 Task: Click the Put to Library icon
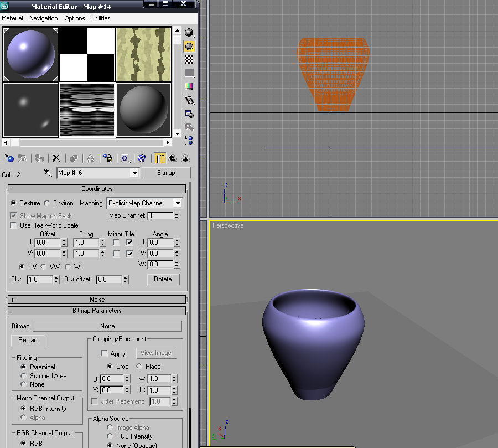click(108, 158)
